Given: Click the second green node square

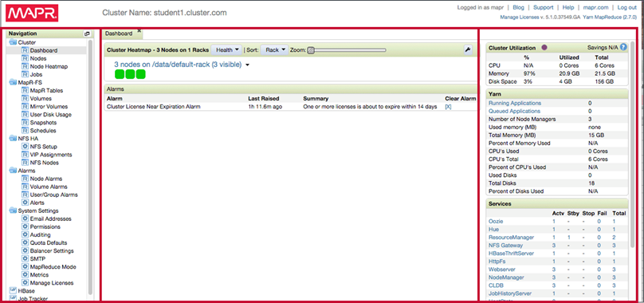Looking at the screenshot, I should (130, 74).
